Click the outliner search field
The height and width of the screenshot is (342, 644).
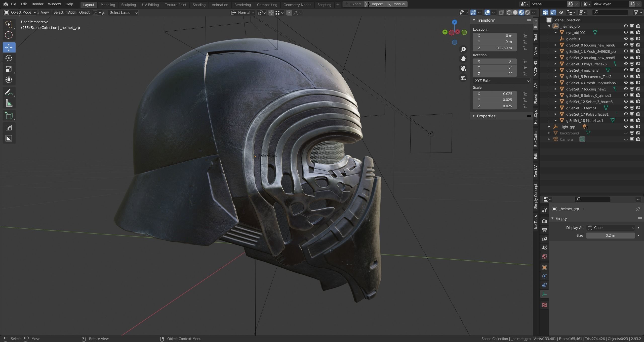click(x=610, y=12)
